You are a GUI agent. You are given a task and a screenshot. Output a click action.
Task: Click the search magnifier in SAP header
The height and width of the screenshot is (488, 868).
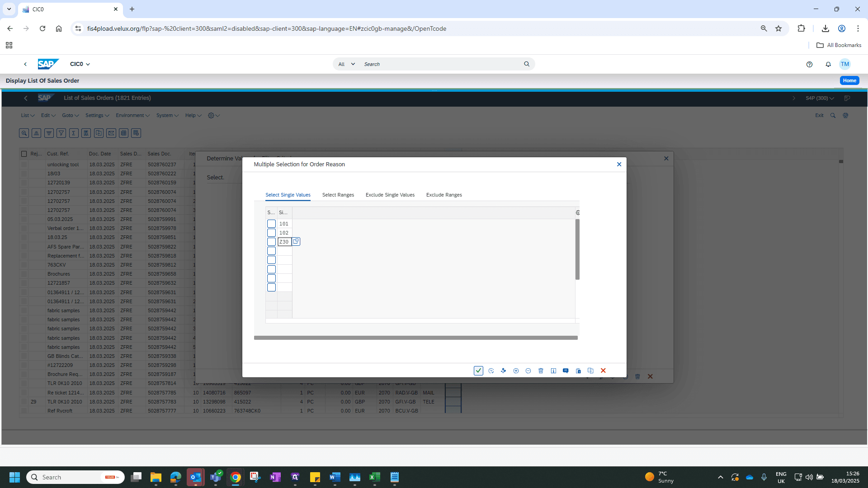point(527,64)
